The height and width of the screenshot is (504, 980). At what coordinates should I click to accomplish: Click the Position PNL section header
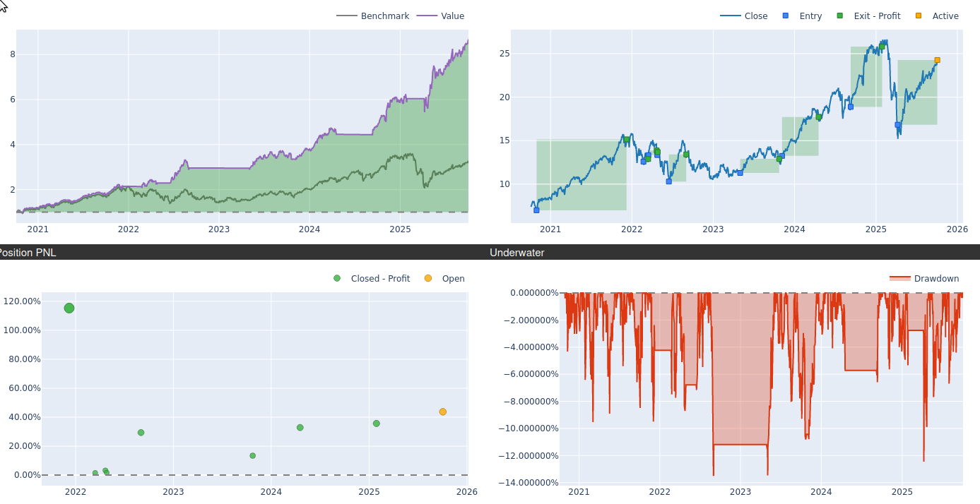tap(28, 253)
